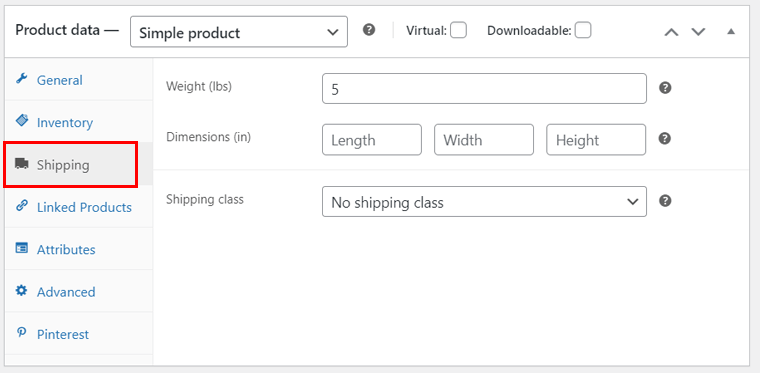Click the Attributes tab table icon
This screenshot has width=760, height=373.
(21, 248)
